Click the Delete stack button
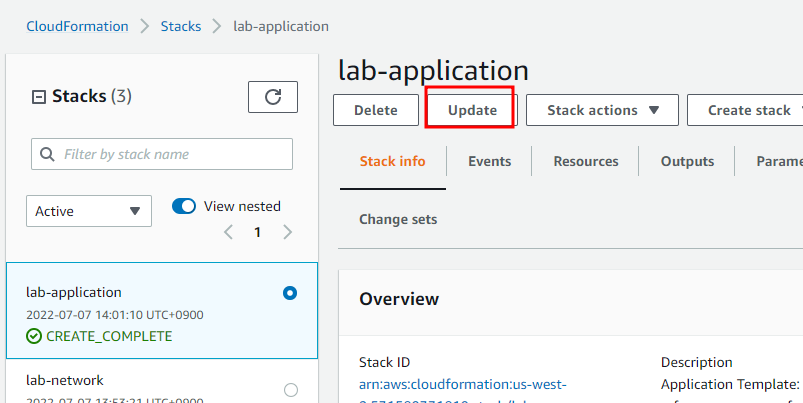803x403 pixels. [376, 110]
